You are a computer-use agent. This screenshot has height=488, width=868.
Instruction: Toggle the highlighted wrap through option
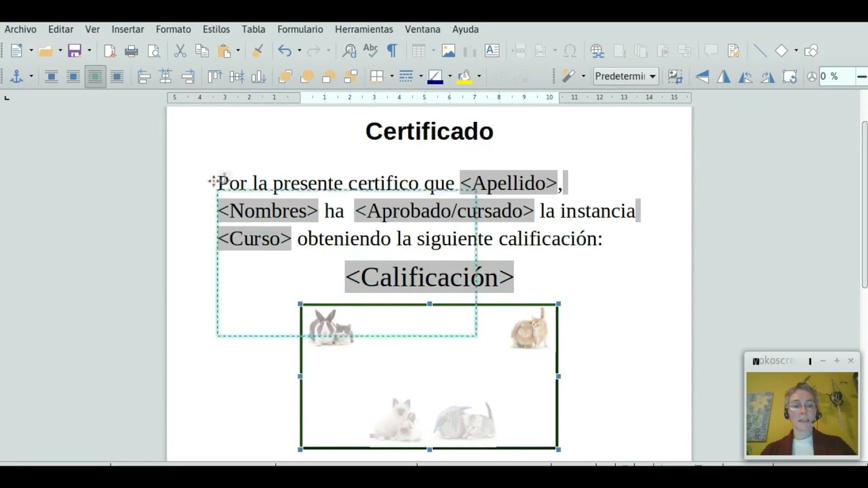[95, 77]
